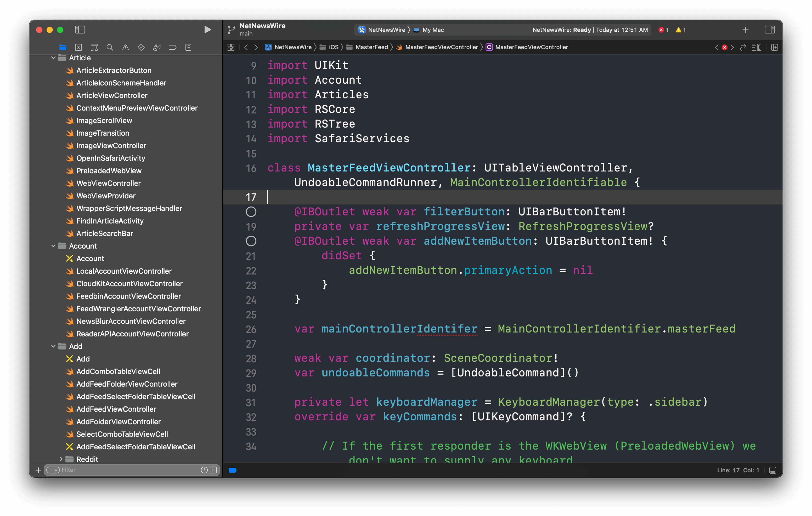Click the Add Editor on Right icon
This screenshot has width=812, height=516.
point(775,47)
